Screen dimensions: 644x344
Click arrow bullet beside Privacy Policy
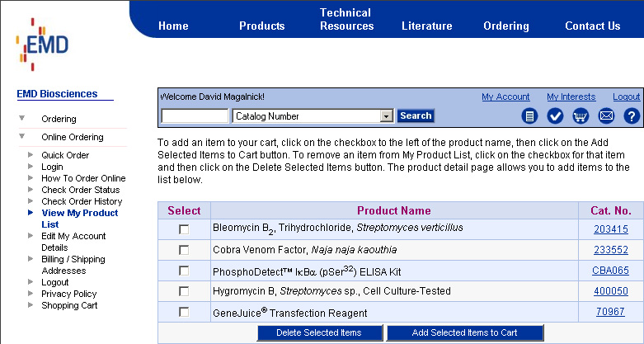click(31, 294)
